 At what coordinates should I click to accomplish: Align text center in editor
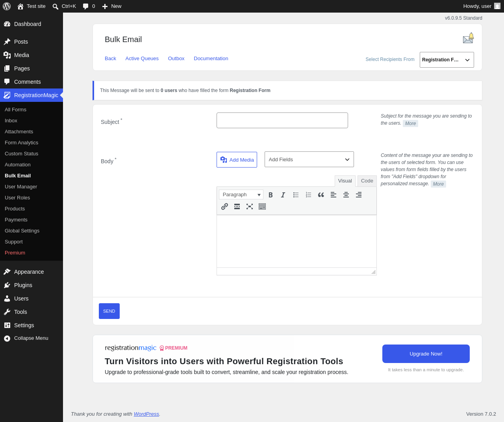click(x=346, y=195)
